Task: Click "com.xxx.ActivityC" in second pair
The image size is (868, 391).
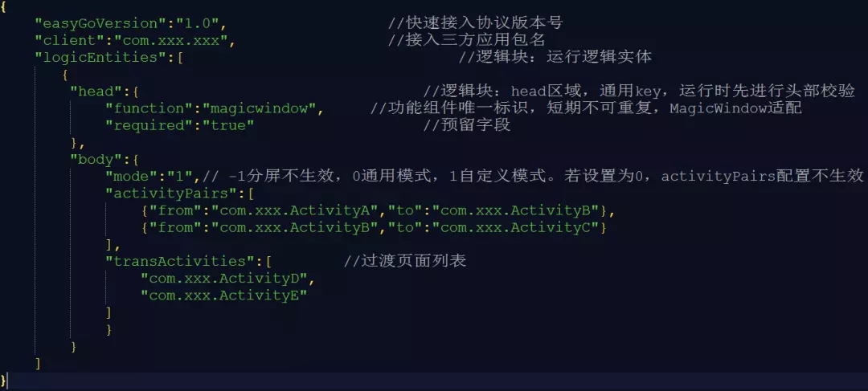Action: tap(515, 228)
